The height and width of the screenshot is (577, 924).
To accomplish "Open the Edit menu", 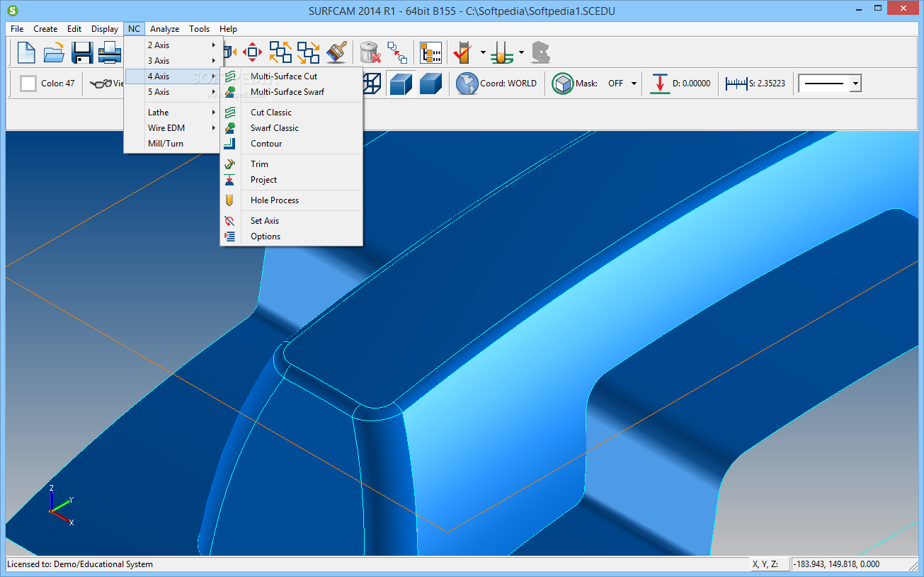I will (x=74, y=29).
